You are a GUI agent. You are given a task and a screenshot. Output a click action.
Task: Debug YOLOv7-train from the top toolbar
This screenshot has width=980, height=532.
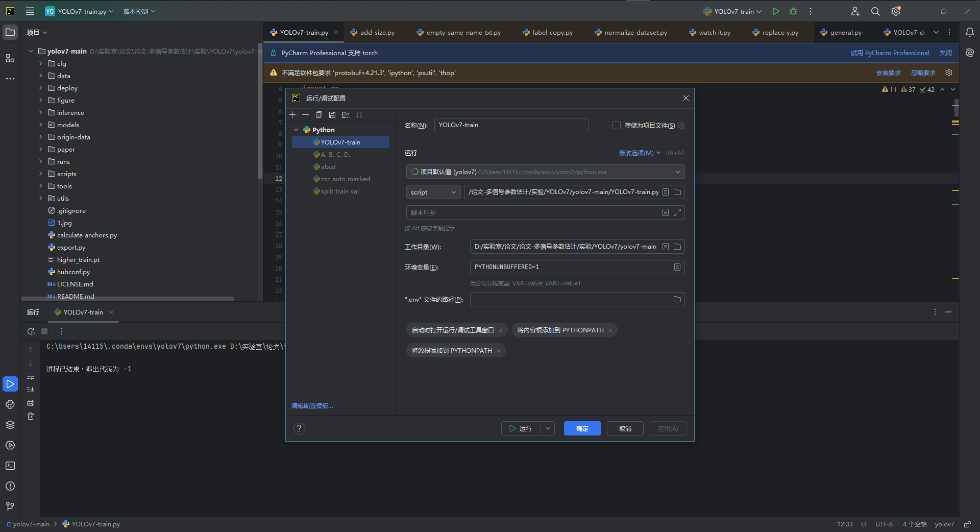click(x=793, y=11)
